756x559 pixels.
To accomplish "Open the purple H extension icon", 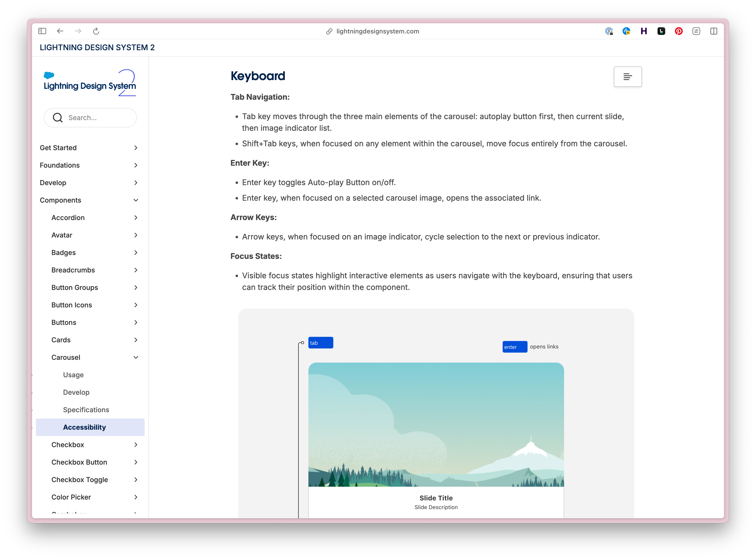I will (644, 31).
